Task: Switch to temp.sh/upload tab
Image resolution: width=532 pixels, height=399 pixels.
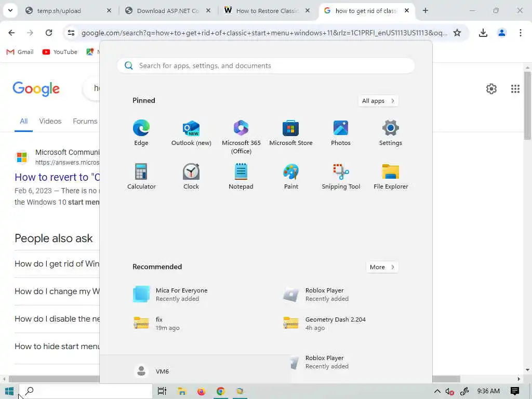Action: tap(68, 10)
